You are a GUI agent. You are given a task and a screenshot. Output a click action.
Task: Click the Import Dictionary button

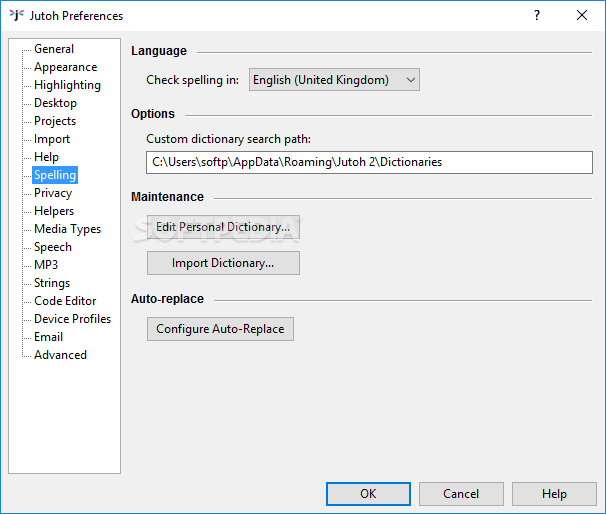click(223, 263)
